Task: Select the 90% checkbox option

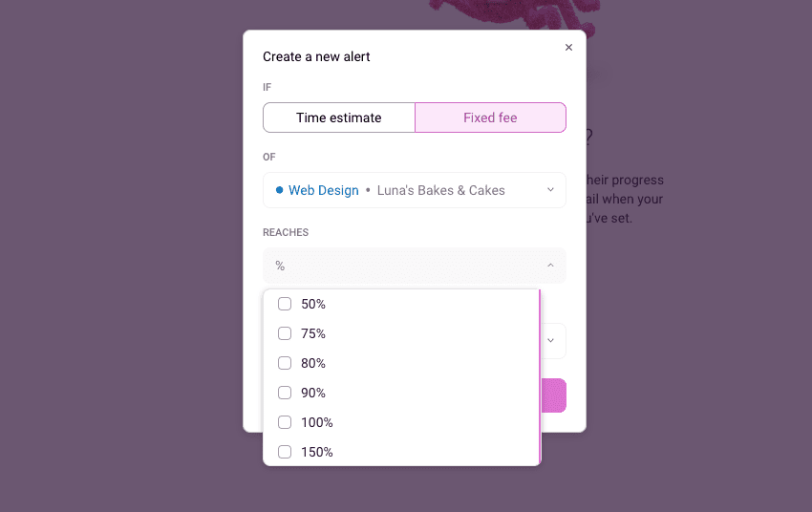Action: click(x=285, y=393)
